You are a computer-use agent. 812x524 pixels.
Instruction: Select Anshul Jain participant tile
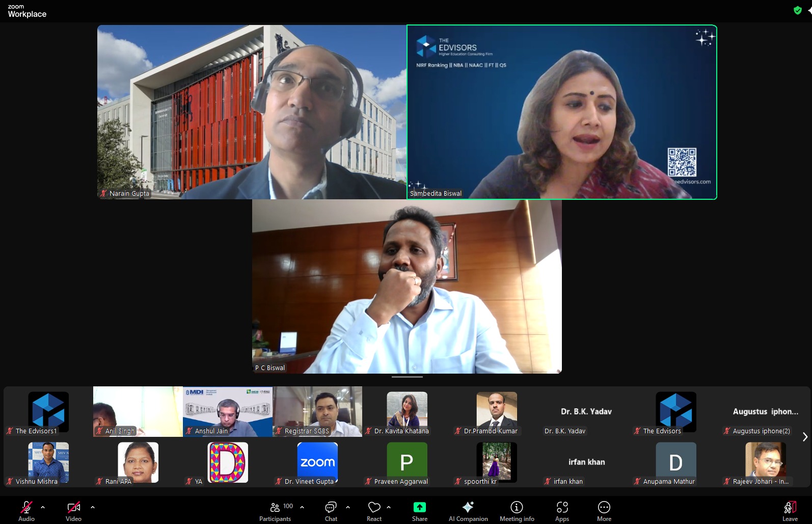(228, 412)
